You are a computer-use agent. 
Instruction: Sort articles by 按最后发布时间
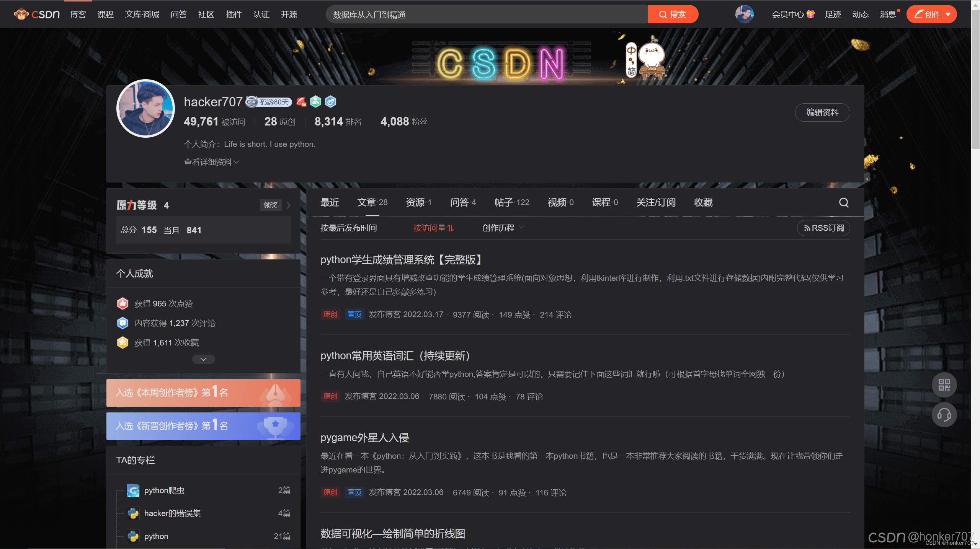[348, 228]
